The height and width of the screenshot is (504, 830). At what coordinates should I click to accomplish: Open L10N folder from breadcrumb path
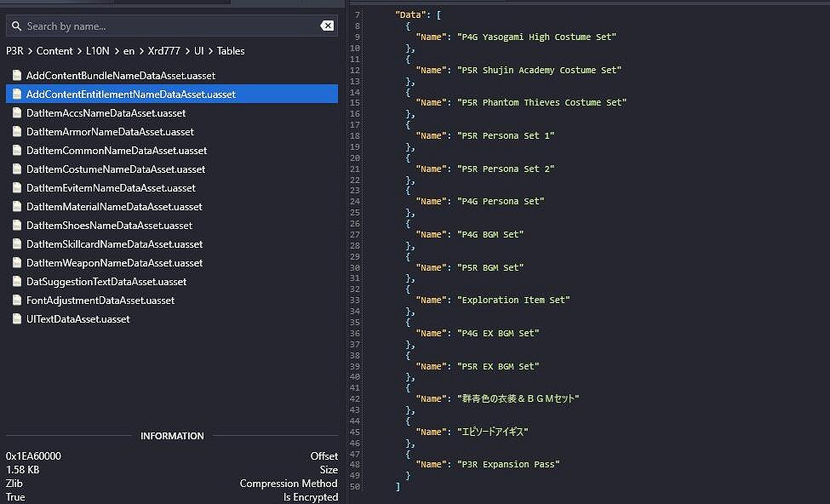click(x=98, y=51)
